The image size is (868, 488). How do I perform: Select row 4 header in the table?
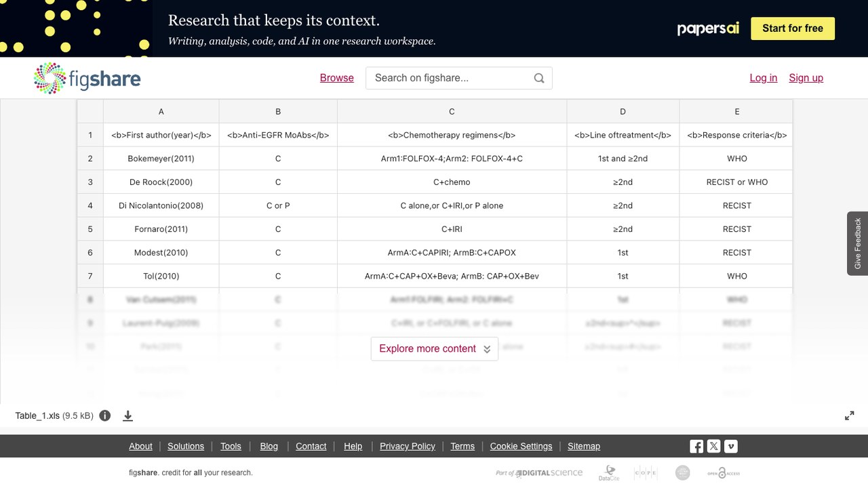[x=90, y=205]
